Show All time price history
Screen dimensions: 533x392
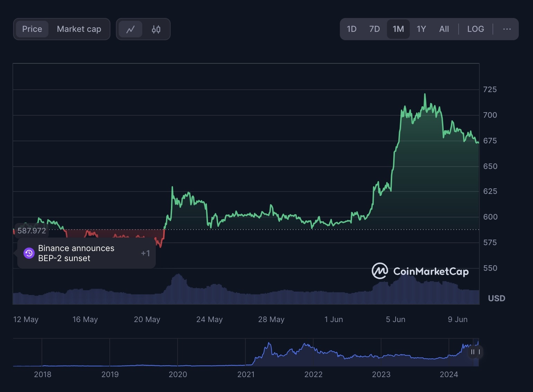click(x=444, y=29)
